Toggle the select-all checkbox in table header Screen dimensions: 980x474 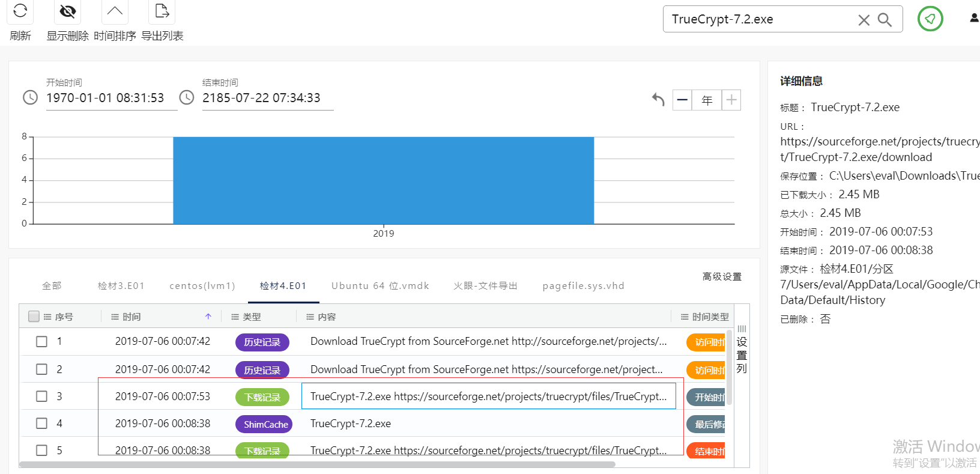click(34, 317)
